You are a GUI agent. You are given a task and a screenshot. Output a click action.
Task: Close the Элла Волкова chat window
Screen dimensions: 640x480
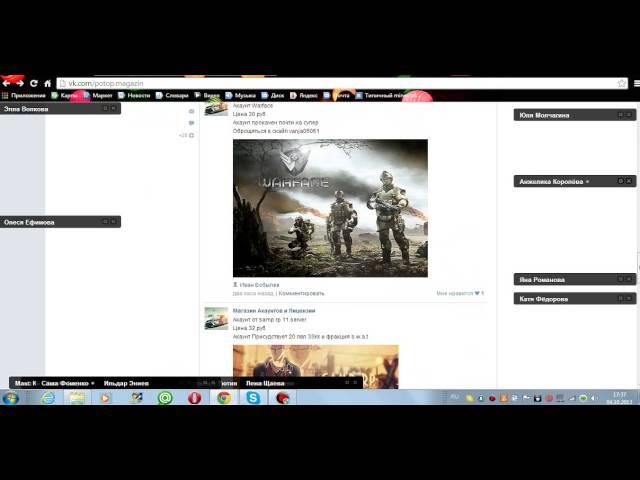tap(113, 108)
